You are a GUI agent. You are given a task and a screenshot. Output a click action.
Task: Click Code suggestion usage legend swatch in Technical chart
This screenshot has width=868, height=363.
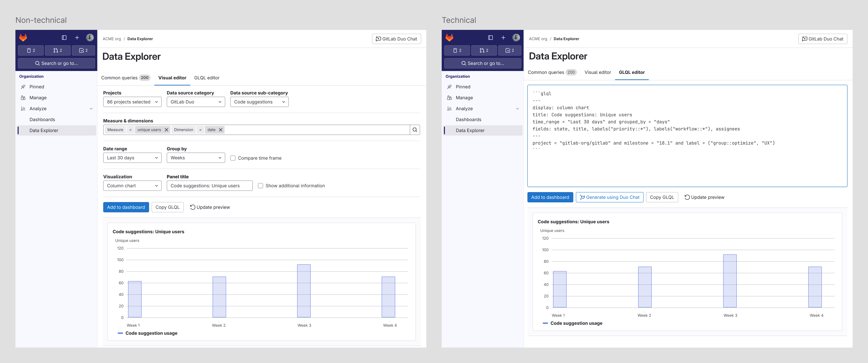[x=545, y=323]
